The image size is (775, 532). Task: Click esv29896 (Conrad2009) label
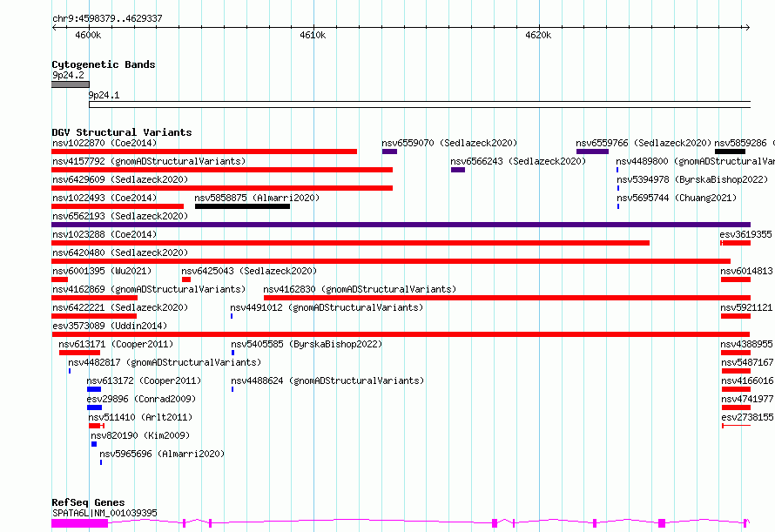coord(141,399)
